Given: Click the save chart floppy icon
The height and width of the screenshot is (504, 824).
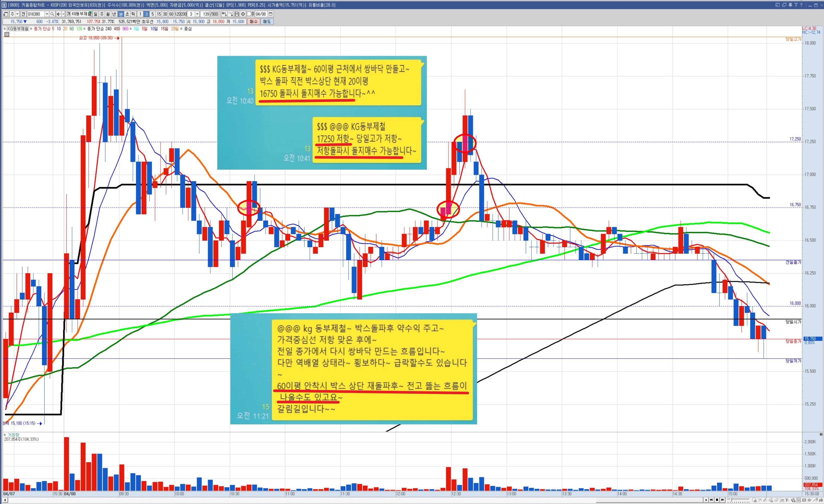Looking at the screenshot, I should 237,14.
